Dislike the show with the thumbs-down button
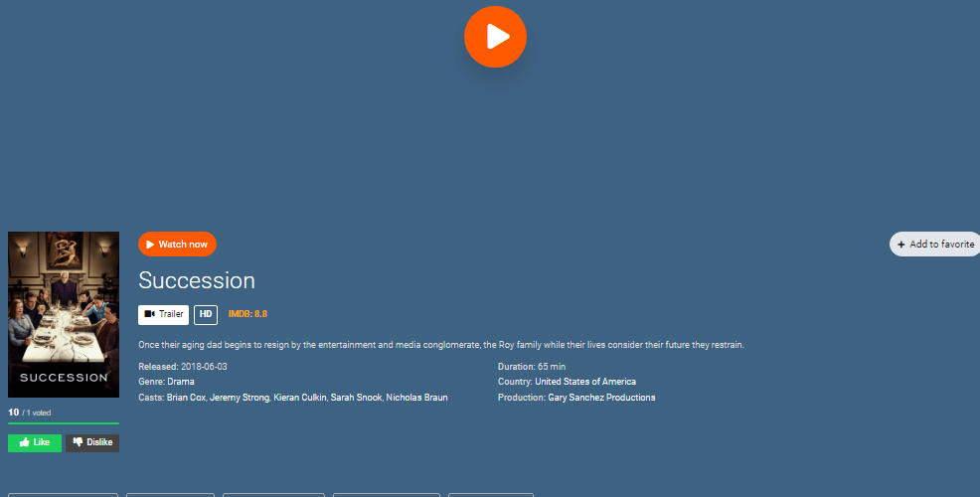 92,442
